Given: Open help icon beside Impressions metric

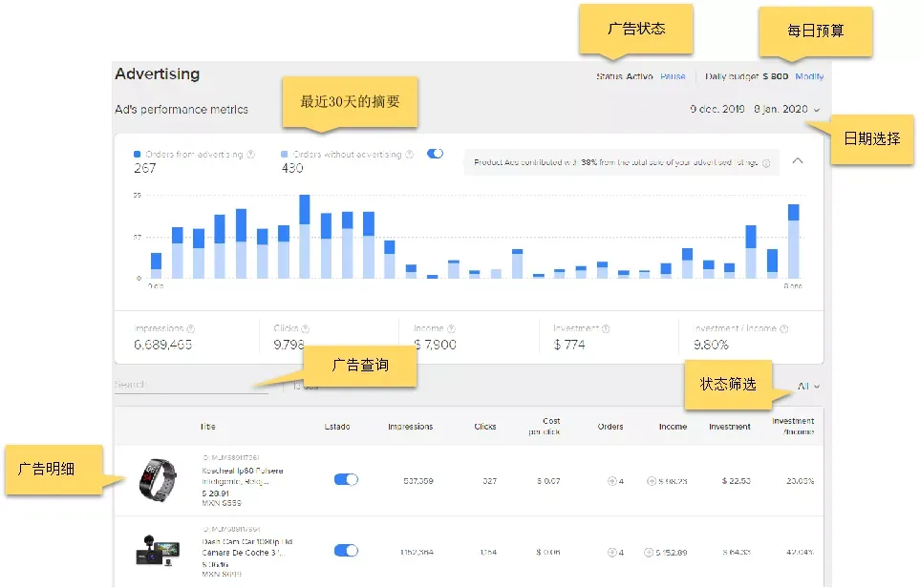Looking at the screenshot, I should [191, 329].
